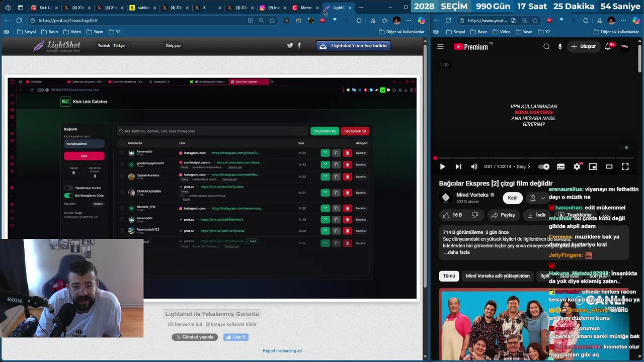Click Lightshot'ı ücretsiz indirin button
Screen dimensions: 644x362
pos(354,46)
